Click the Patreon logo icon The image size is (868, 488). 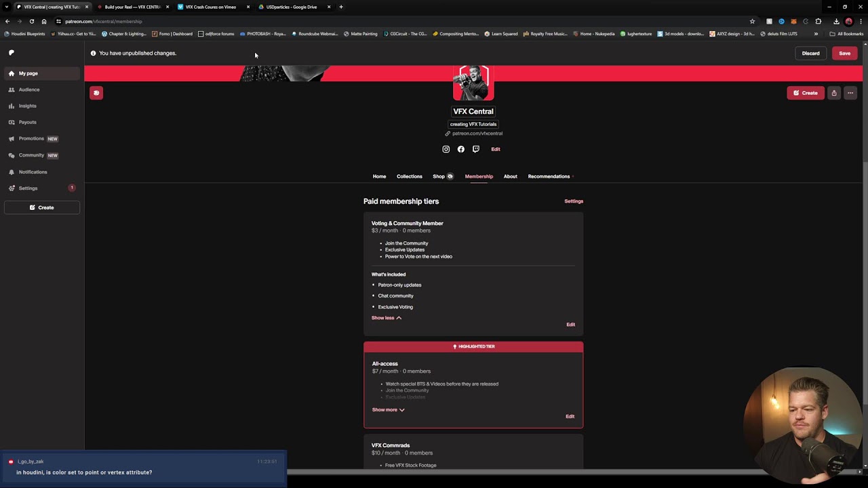coord(12,52)
